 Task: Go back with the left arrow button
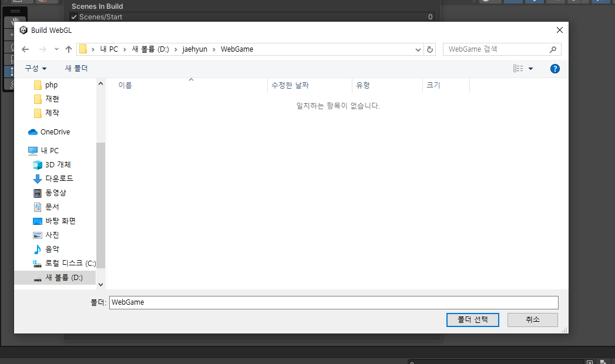[x=25, y=49]
